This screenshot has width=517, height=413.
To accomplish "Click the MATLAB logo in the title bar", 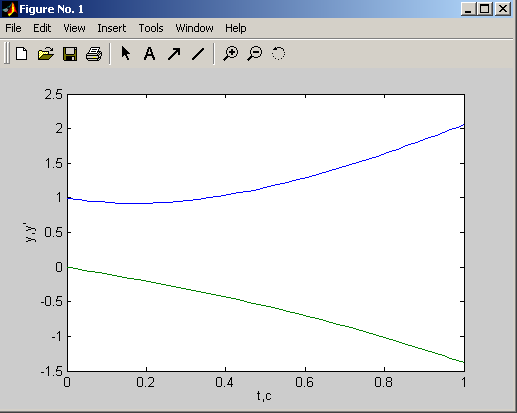I will 9,9.
